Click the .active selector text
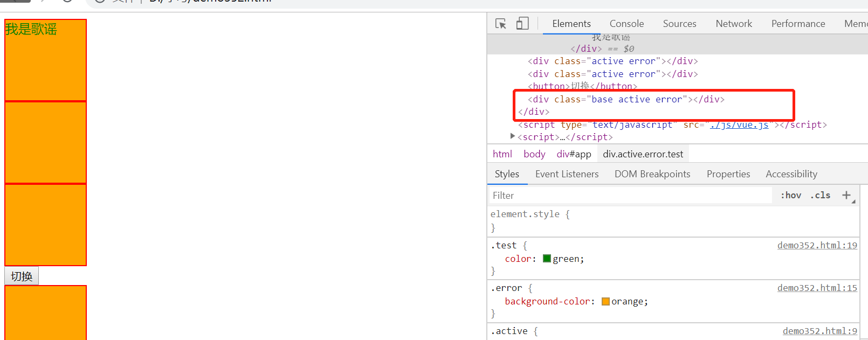Screen dimensions: 868x340 click(509, 331)
